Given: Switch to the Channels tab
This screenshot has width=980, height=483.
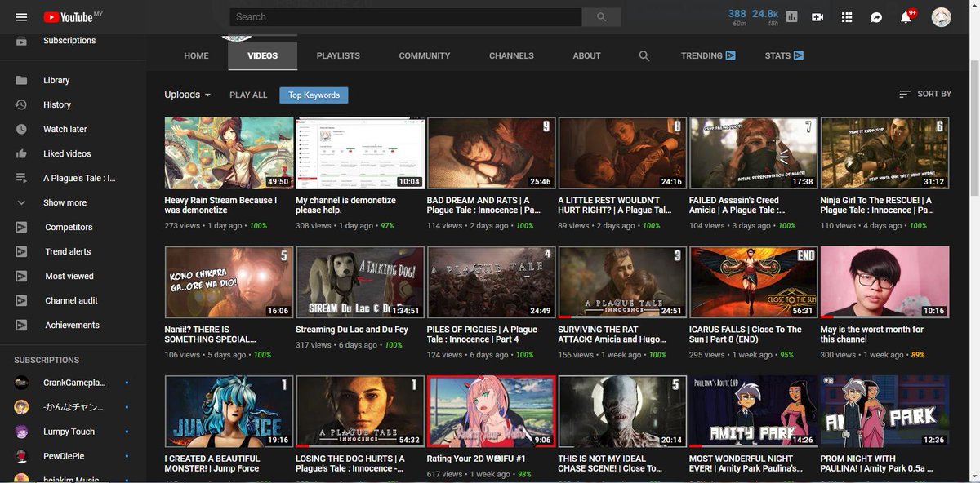Looking at the screenshot, I should (x=511, y=56).
